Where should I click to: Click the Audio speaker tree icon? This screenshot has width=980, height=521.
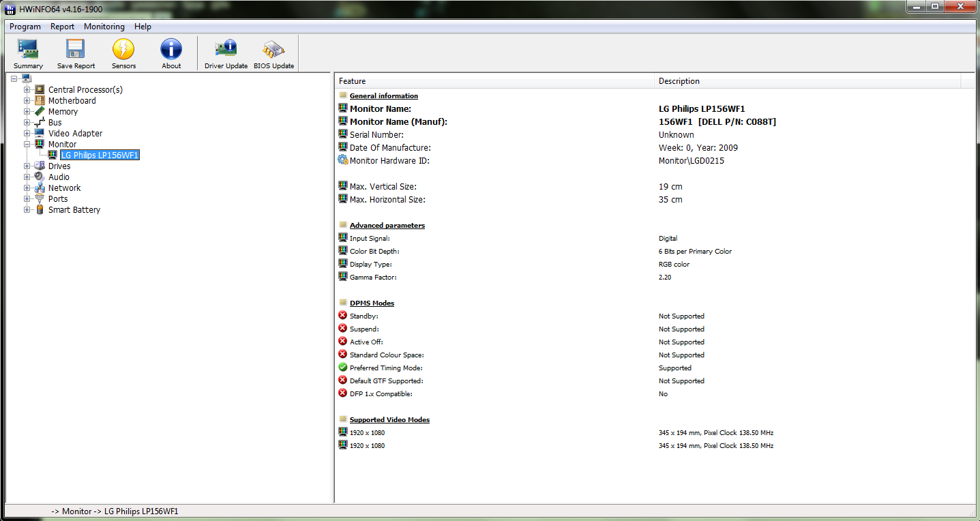click(40, 177)
